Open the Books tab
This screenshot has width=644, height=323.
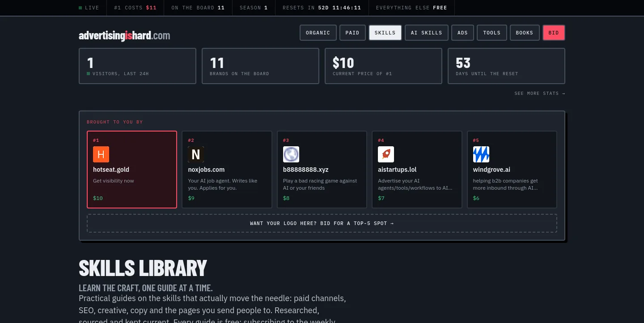tap(525, 33)
